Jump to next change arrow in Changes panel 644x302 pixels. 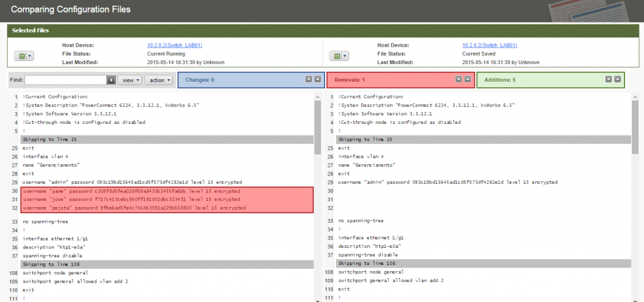pos(309,79)
